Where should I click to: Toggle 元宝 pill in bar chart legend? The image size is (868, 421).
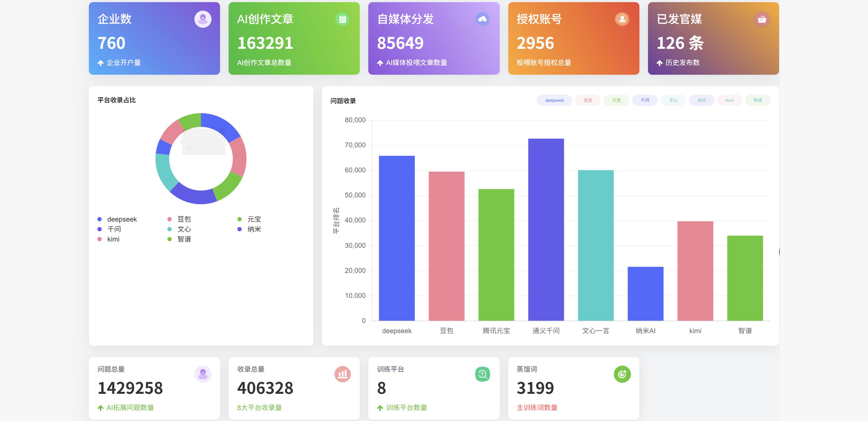coord(616,101)
